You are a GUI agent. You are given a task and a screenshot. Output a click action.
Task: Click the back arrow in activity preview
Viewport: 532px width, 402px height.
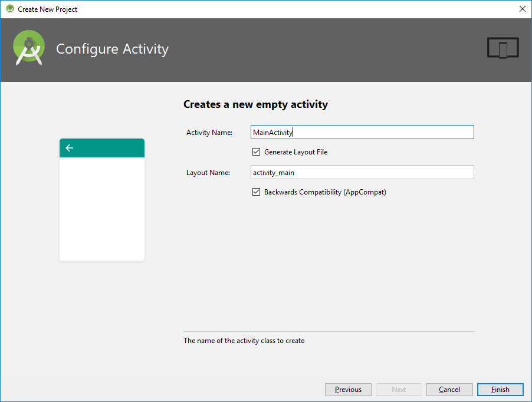(x=70, y=148)
